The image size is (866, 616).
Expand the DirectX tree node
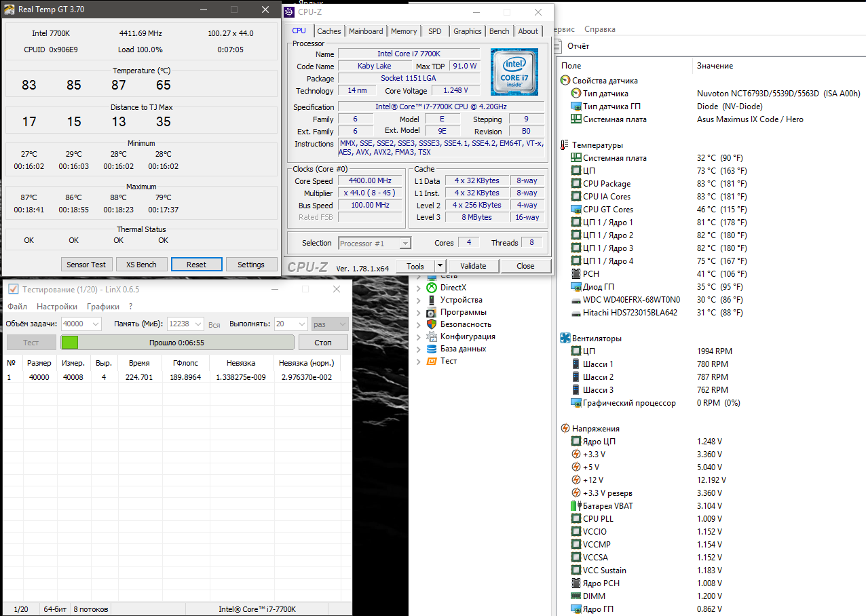tap(419, 288)
